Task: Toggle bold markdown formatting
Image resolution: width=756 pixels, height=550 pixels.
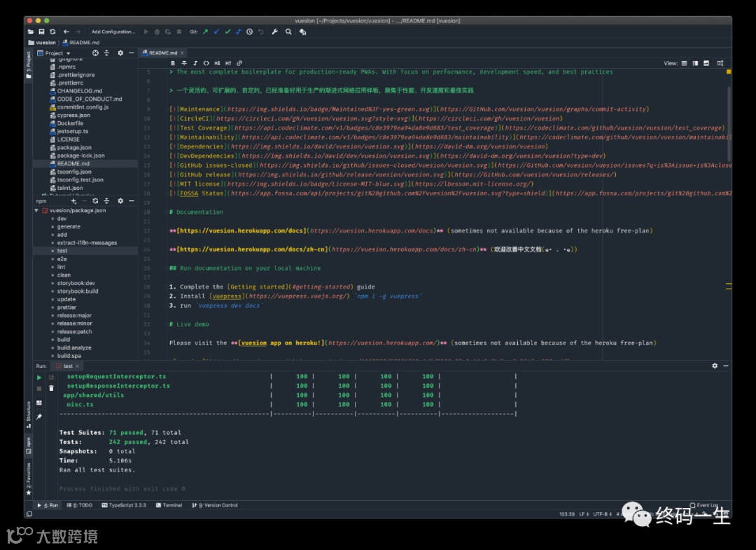Action: pos(173,63)
